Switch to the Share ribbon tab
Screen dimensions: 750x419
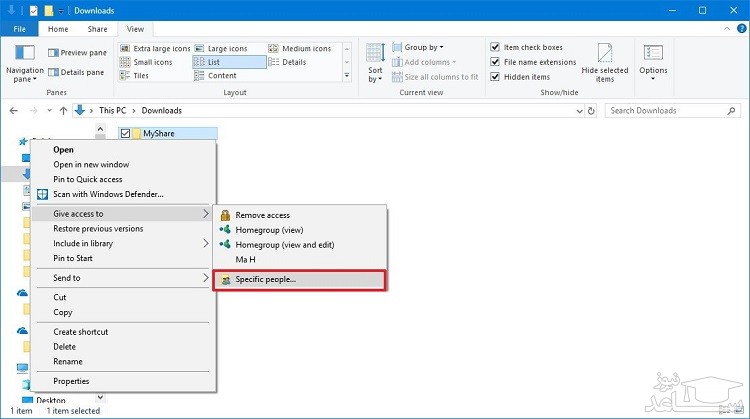click(98, 30)
